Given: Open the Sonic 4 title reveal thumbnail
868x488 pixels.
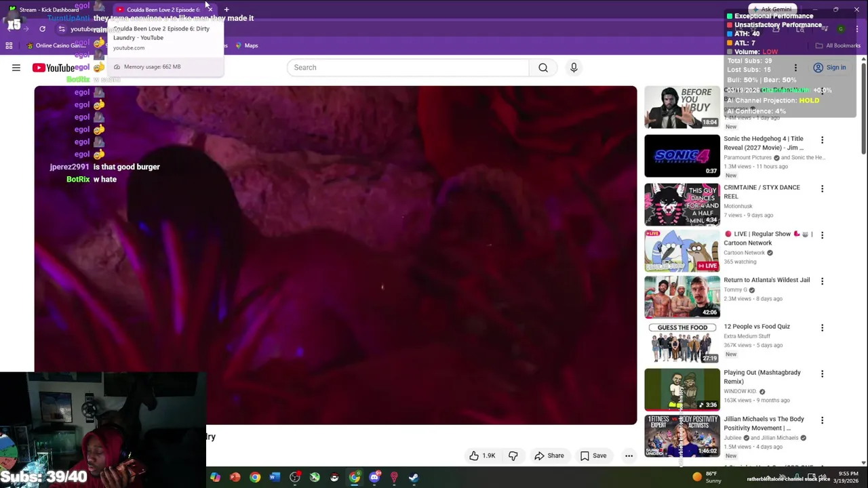Looking at the screenshot, I should pyautogui.click(x=682, y=156).
